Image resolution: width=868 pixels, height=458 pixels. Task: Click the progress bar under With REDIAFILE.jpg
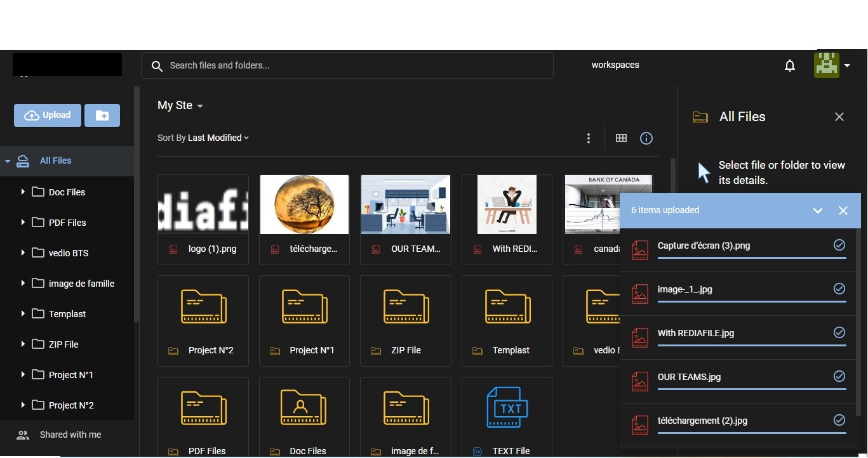tap(752, 345)
